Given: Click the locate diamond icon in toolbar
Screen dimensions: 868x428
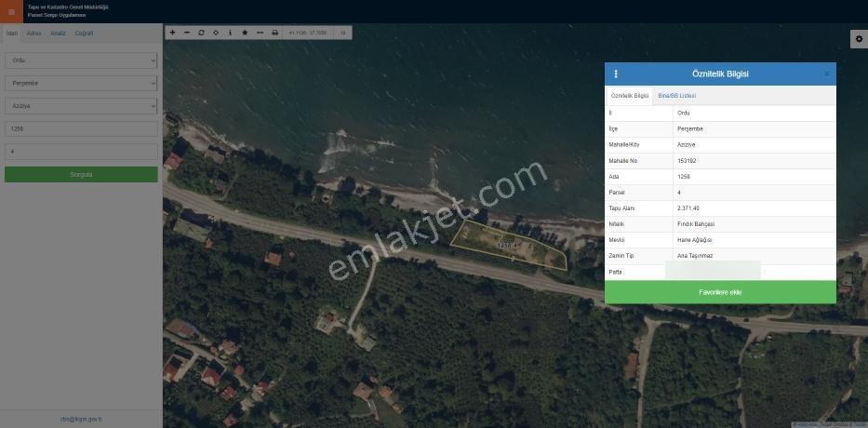Looking at the screenshot, I should (x=216, y=33).
